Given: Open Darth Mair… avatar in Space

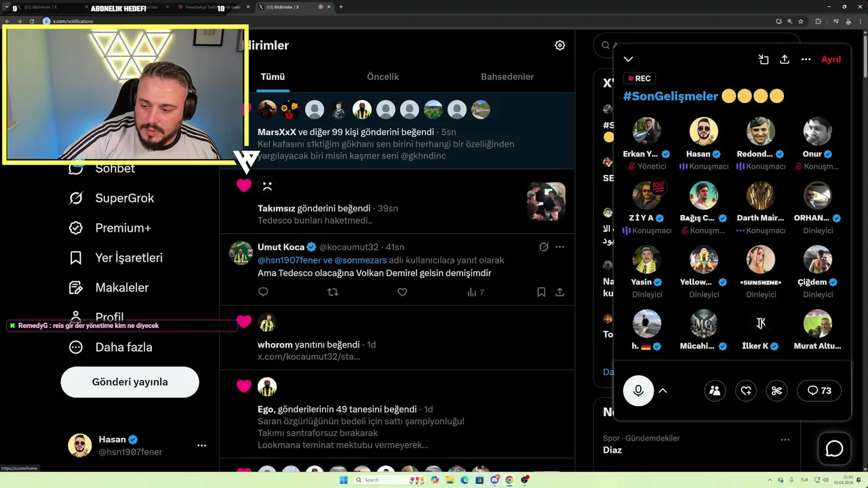Looking at the screenshot, I should click(x=761, y=196).
